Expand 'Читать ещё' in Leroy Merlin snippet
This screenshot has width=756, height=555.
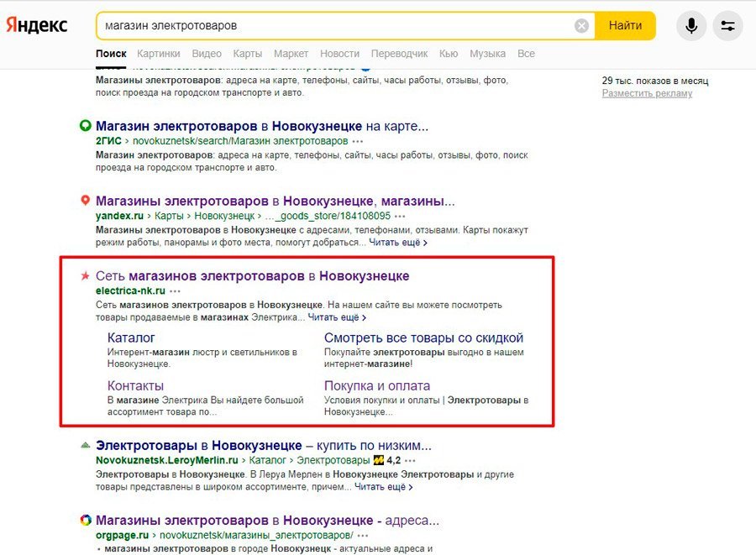[x=383, y=487]
